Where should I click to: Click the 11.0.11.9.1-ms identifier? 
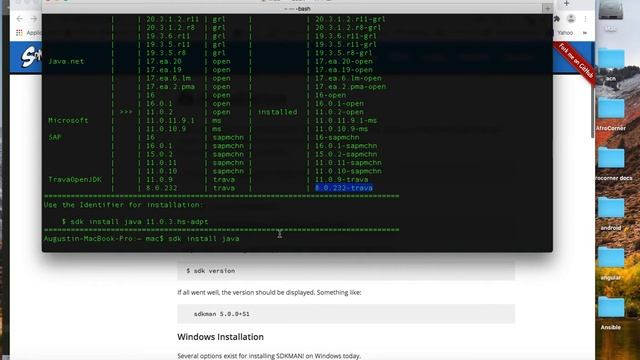346,120
